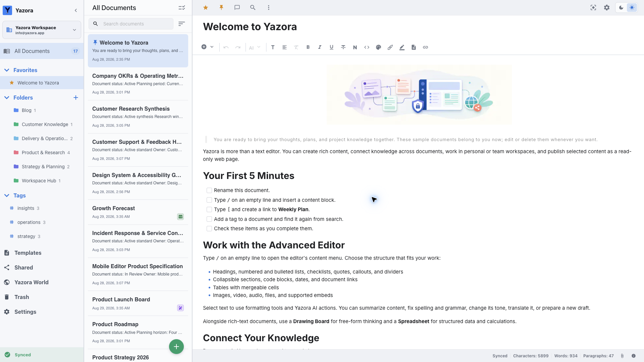Click the insert block plus icon
The width and height of the screenshot is (644, 362).
coord(204,47)
